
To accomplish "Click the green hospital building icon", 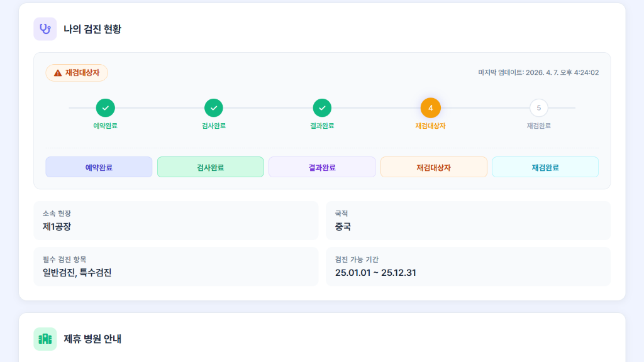I will [45, 339].
